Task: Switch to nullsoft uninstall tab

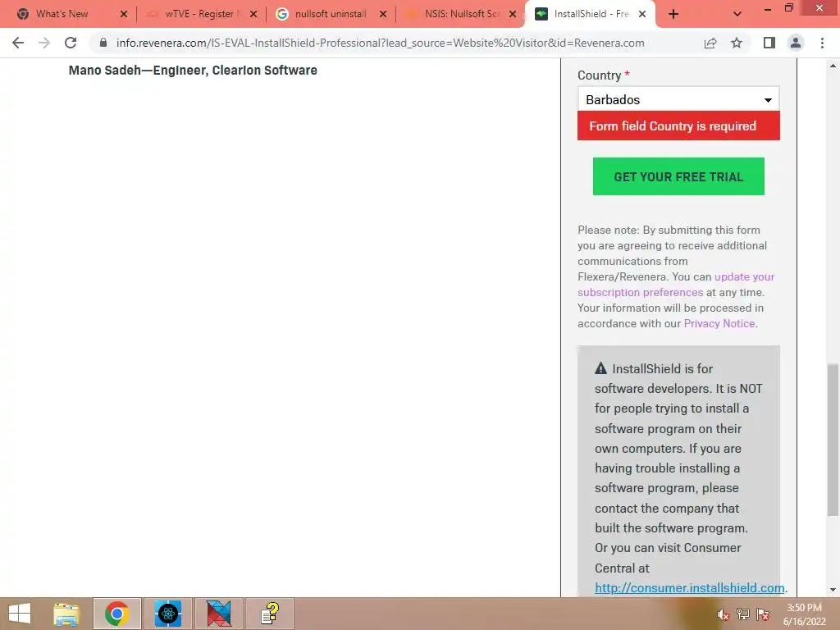Action: point(330,14)
